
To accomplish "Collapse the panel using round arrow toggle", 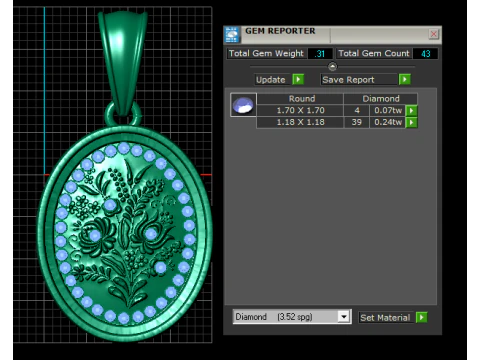I will tap(332, 67).
